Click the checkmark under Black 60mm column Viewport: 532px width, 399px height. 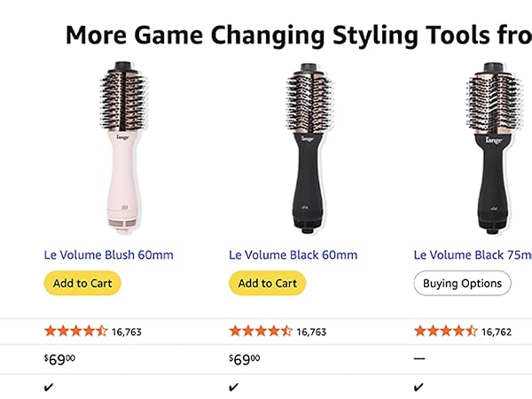tap(234, 387)
